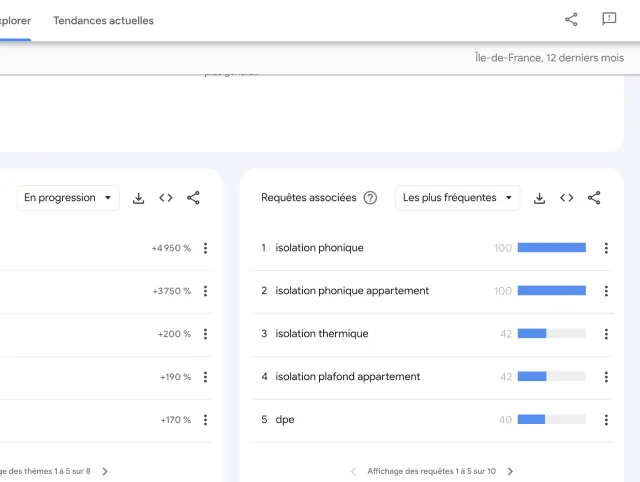This screenshot has height=482, width=640.
Task: Open the 'isolation thermique' related query
Action: 322,334
